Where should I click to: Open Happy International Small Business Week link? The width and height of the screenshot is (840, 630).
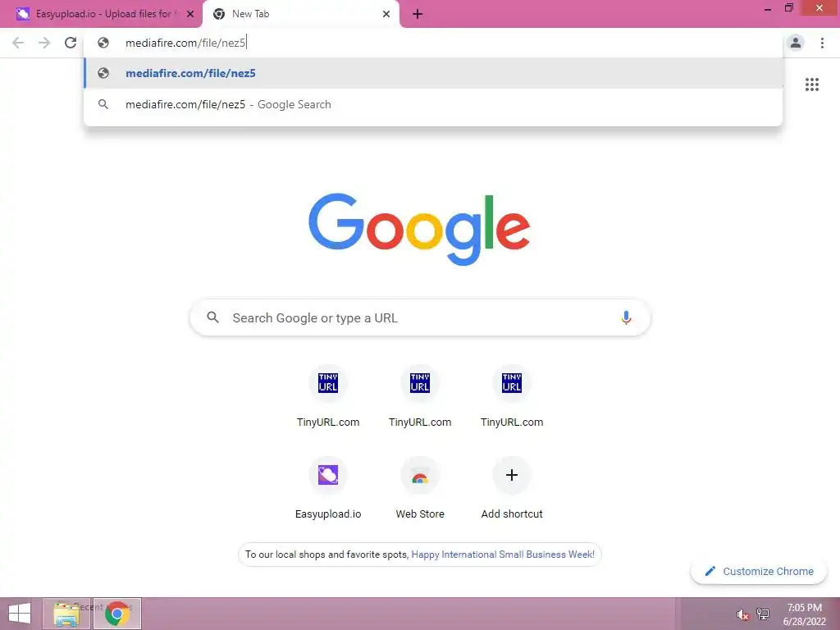(503, 555)
